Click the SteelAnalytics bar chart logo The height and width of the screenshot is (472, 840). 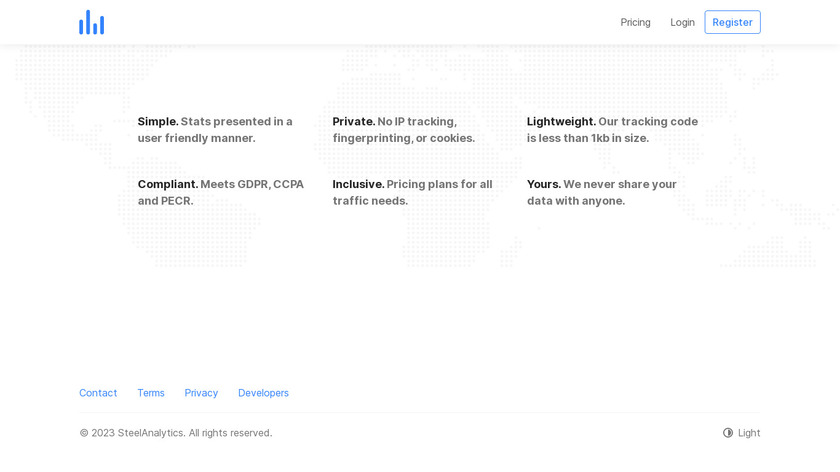click(x=91, y=22)
